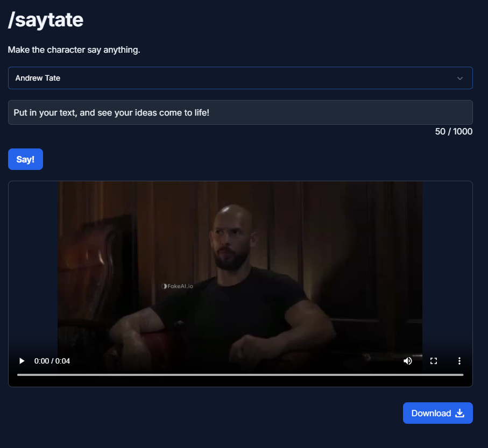Image resolution: width=488 pixels, height=448 pixels.
Task: Open the video's three-dot options menu
Action: coord(459,361)
